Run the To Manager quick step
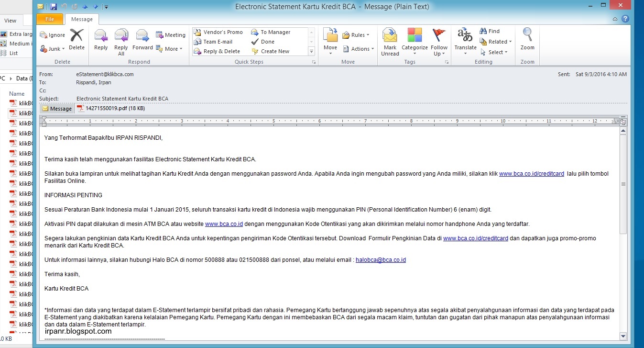The width and height of the screenshot is (644, 348). [x=271, y=32]
